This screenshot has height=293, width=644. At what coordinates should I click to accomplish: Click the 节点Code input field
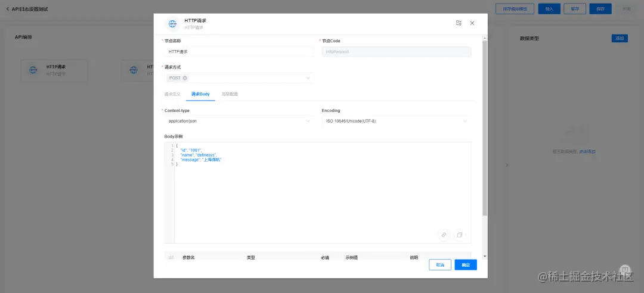coord(397,52)
